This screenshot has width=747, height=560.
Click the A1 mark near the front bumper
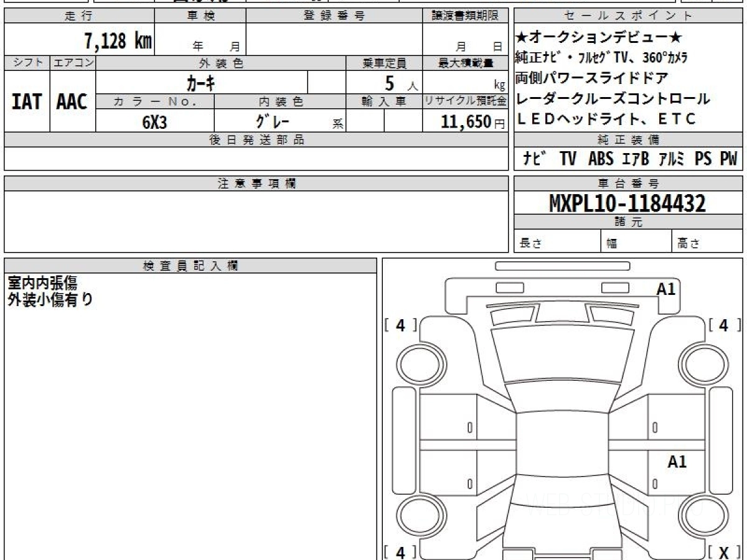[x=666, y=289]
